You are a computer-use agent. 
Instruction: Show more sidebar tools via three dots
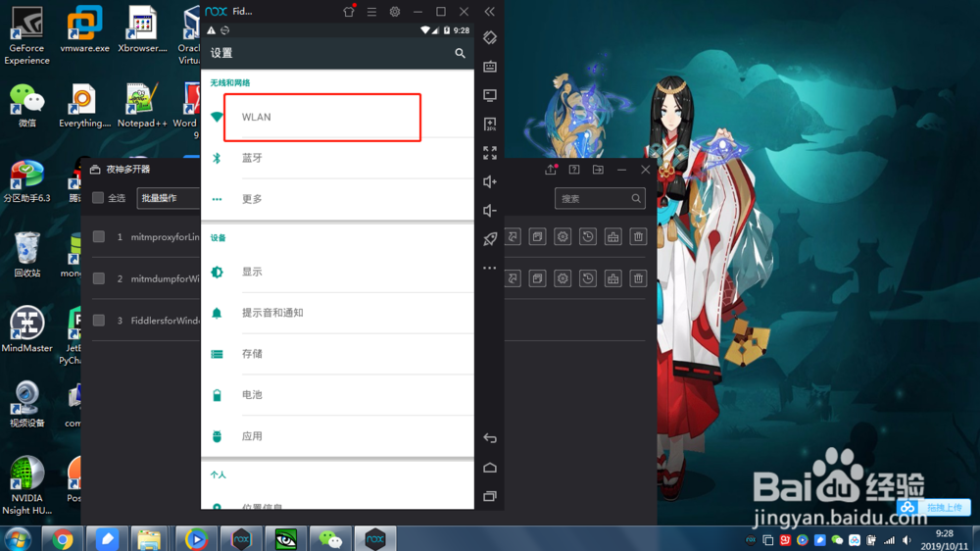pos(490,268)
